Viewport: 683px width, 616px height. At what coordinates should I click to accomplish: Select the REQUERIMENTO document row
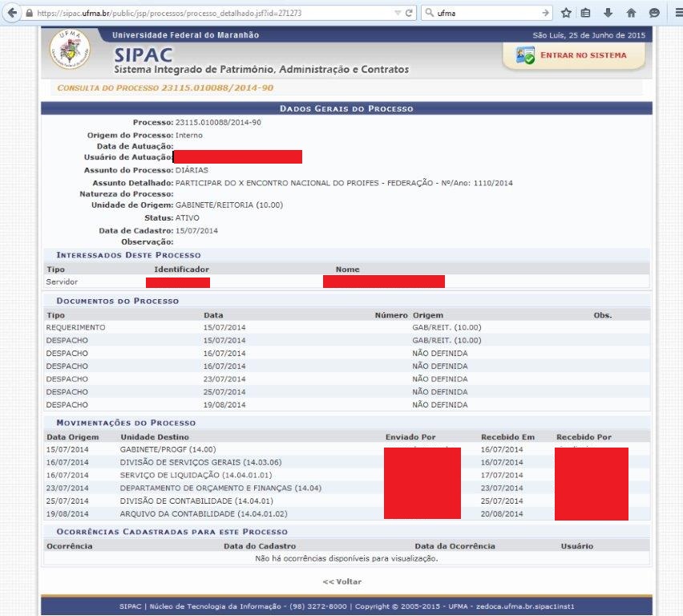(76, 327)
